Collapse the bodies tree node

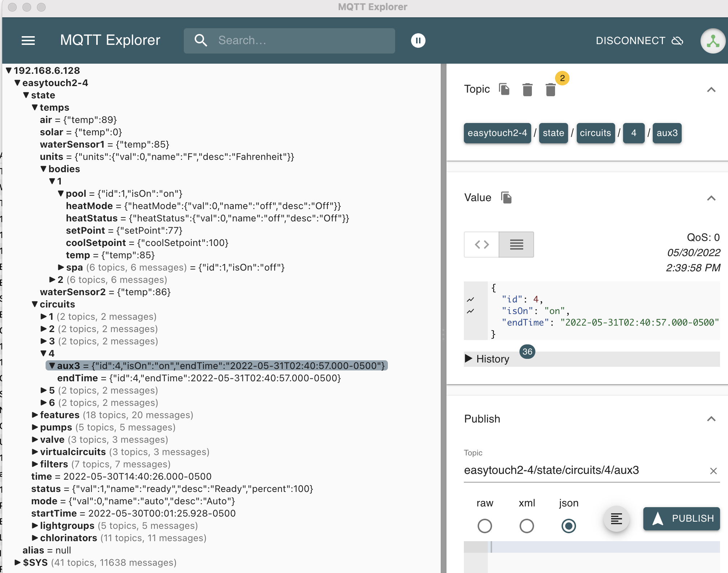coord(44,169)
